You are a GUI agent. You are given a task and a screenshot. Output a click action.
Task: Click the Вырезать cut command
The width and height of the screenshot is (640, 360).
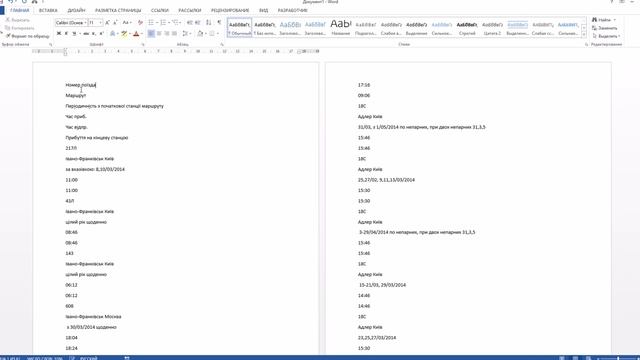18,20
